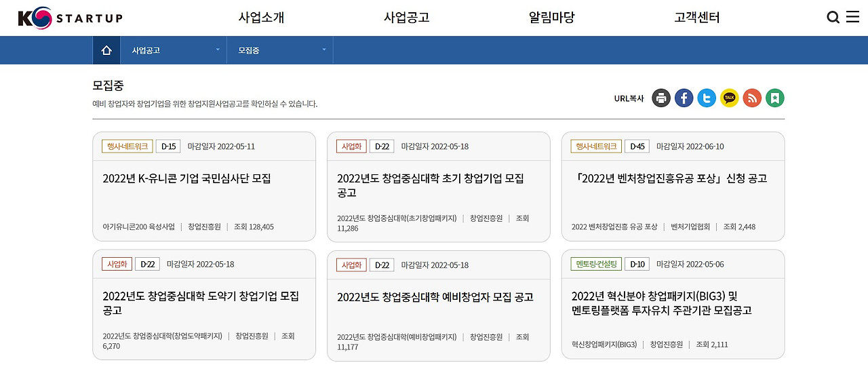Image resolution: width=868 pixels, height=369 pixels.
Task: Click 벤처기업협회 organization text
Action: click(690, 227)
